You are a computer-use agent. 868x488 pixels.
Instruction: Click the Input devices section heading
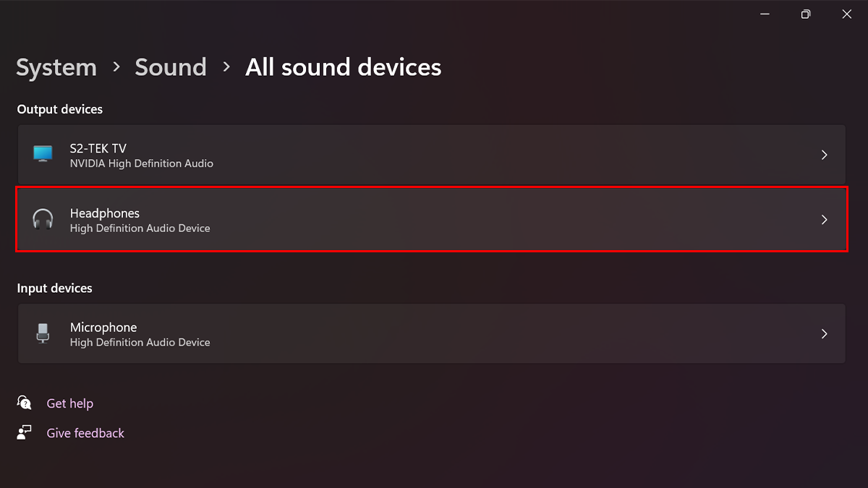click(x=55, y=288)
